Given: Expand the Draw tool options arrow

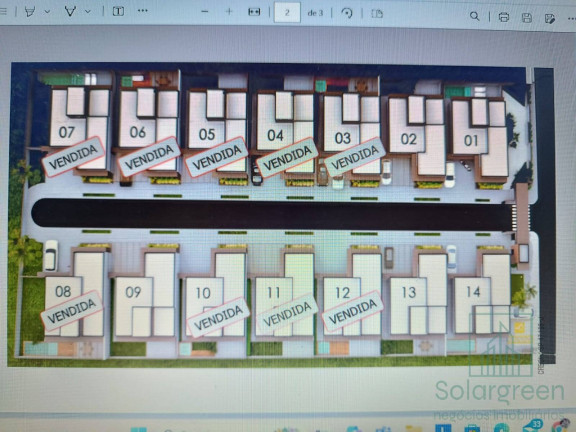Looking at the screenshot, I should click(x=88, y=12).
